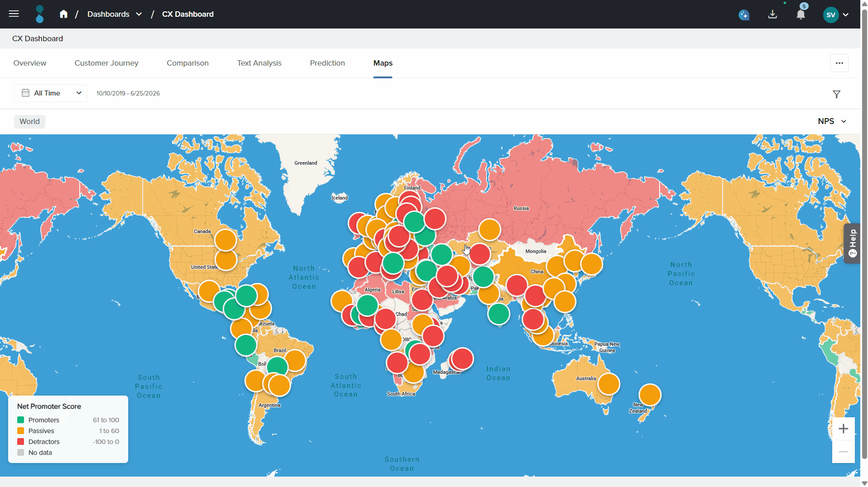
Task: Click the app logo in header
Action: (x=40, y=14)
